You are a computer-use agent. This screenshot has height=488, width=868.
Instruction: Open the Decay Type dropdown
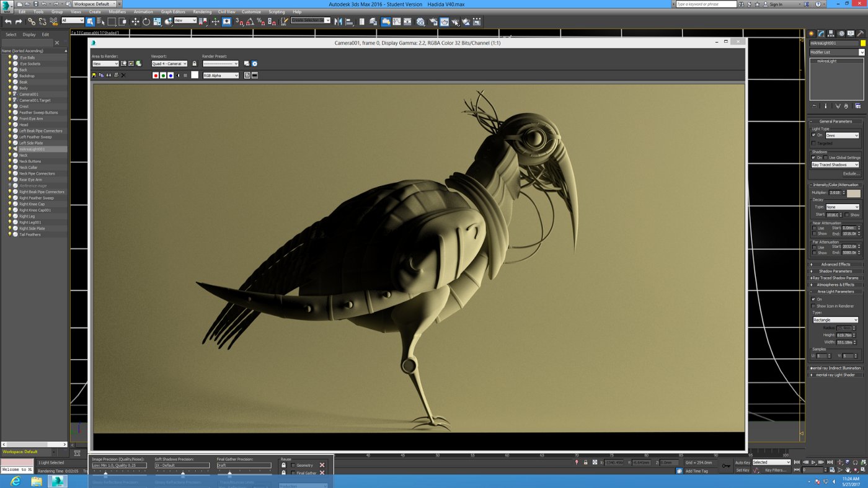842,207
